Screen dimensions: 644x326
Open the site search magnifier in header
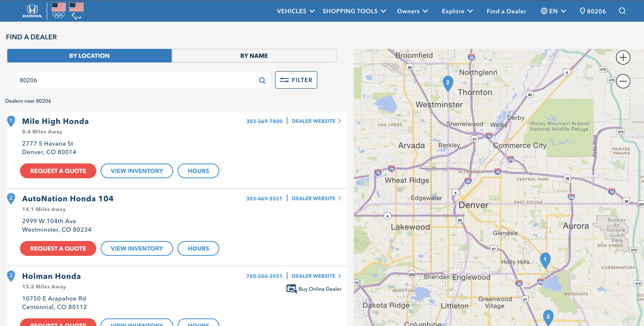coord(622,11)
